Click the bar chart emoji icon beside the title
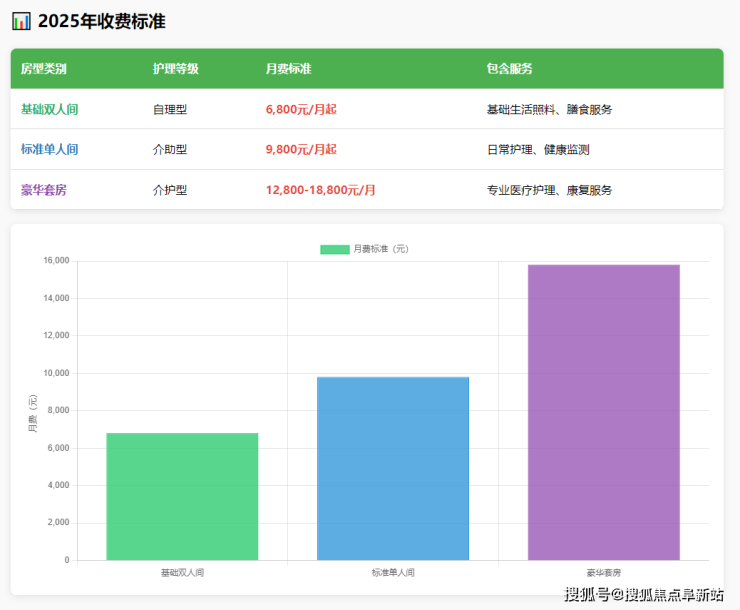740x610 pixels. [x=21, y=21]
